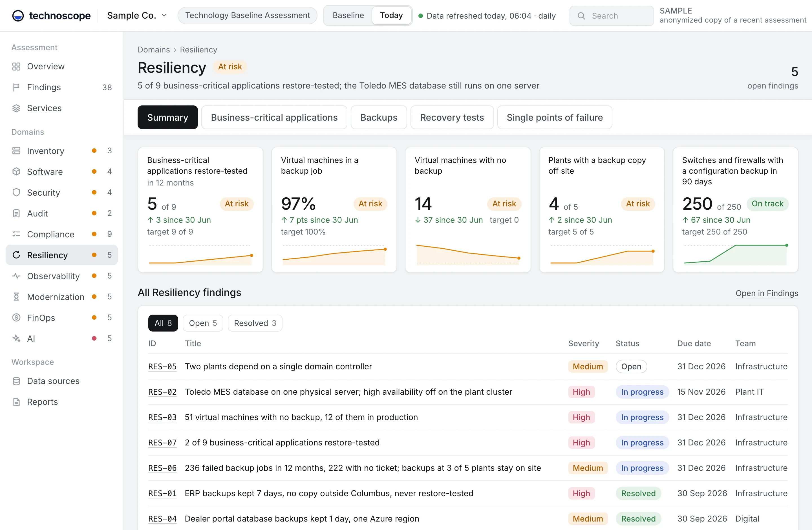Click Open status badge on RES-05
Screen dimensions: 812x530
coord(631,367)
